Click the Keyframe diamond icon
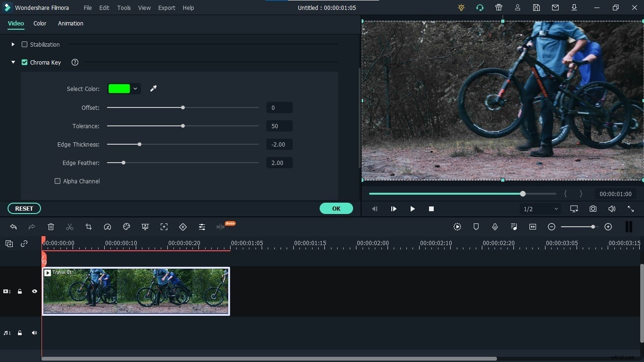644x362 pixels. tap(183, 227)
